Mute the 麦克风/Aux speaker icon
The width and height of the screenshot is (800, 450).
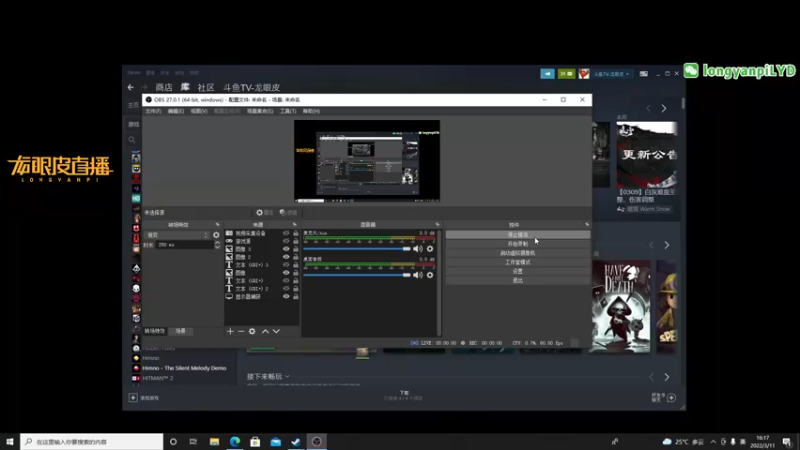(418, 249)
